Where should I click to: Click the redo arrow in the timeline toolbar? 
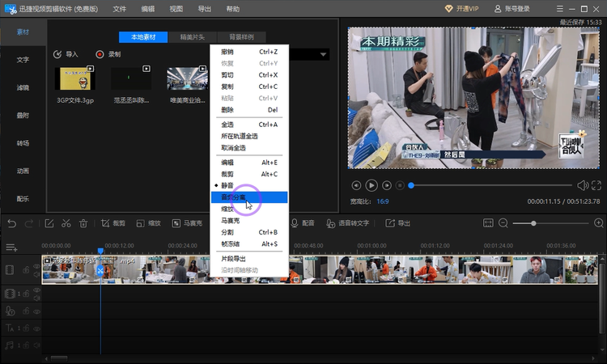click(x=28, y=223)
